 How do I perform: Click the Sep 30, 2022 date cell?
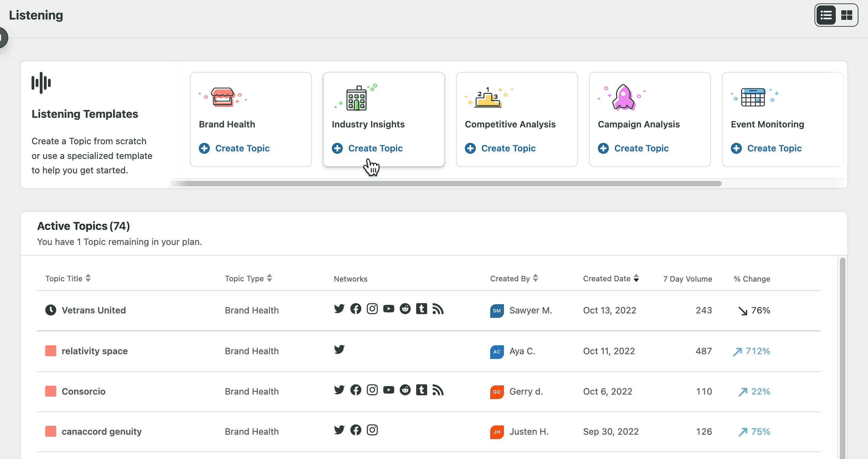(611, 432)
